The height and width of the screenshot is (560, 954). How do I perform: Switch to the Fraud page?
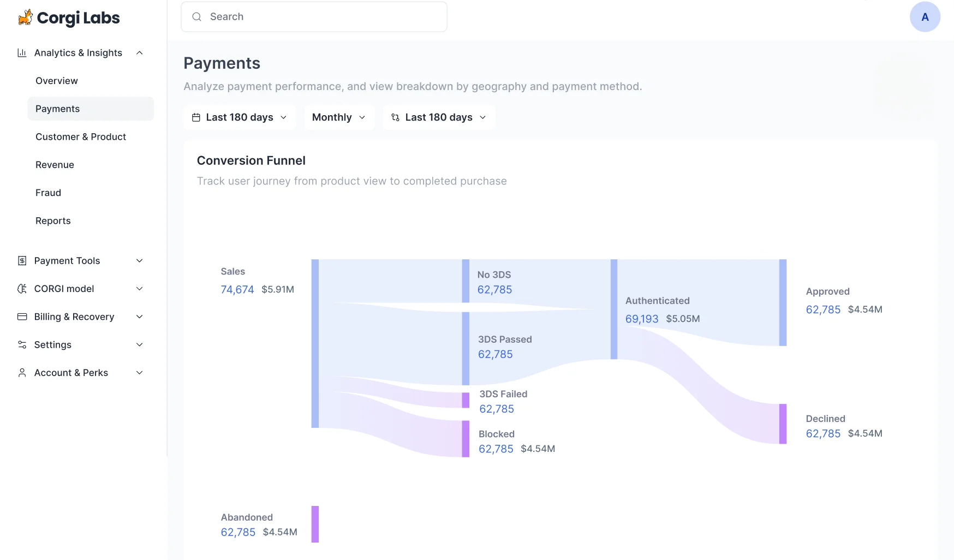48,192
